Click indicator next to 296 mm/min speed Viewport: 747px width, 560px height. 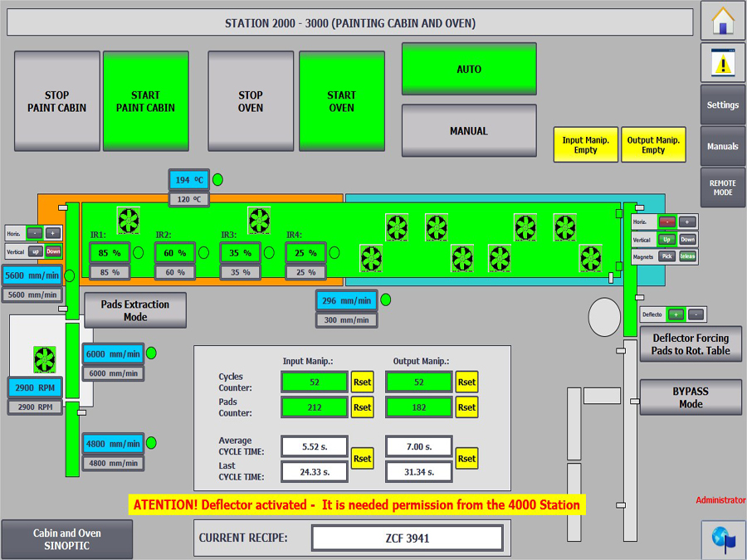(385, 300)
